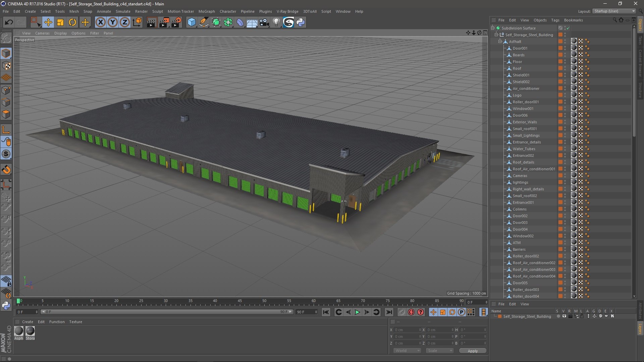This screenshot has height=362, width=644.
Task: Open viewport Cameras menu
Action: click(42, 33)
